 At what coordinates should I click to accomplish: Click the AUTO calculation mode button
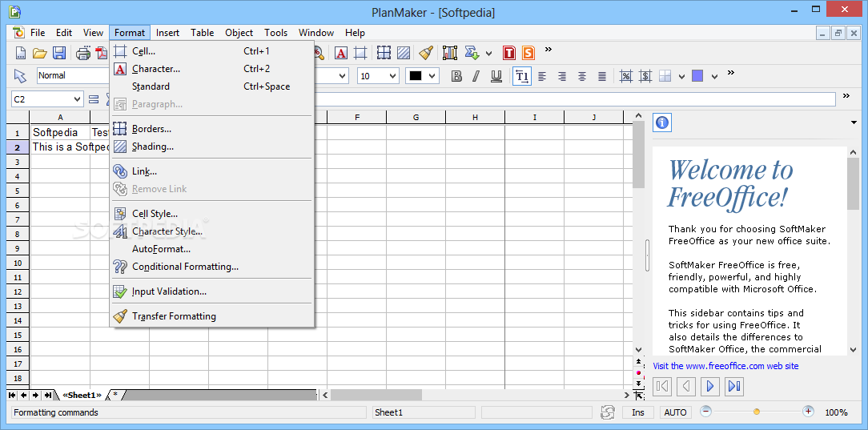tap(675, 412)
